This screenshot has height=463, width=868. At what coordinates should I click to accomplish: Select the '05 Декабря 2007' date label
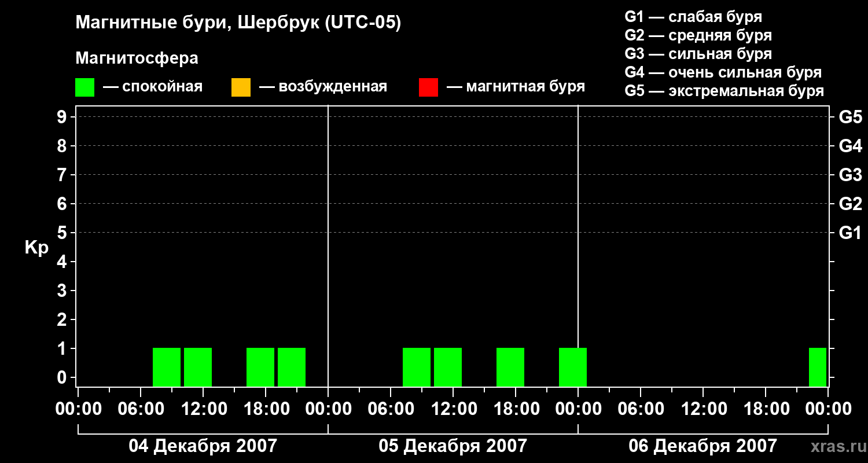click(453, 446)
